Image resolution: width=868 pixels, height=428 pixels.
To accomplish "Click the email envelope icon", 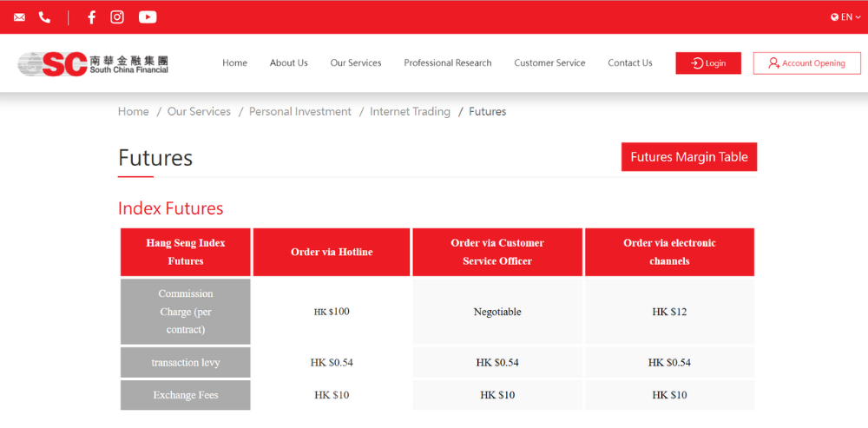I will pyautogui.click(x=19, y=17).
